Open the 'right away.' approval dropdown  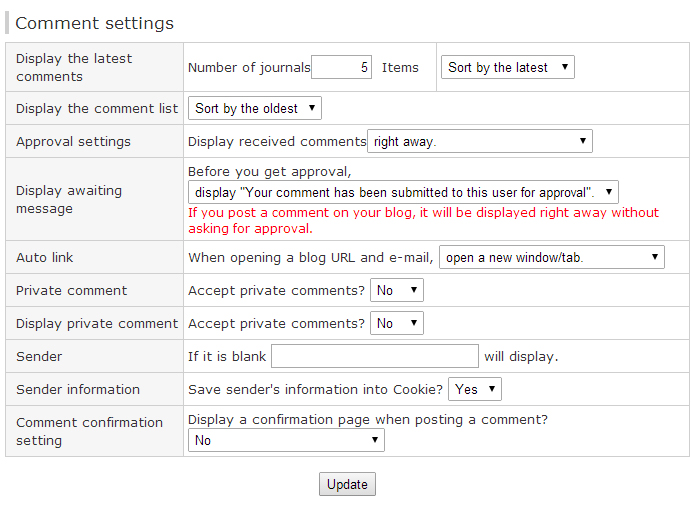click(x=480, y=141)
